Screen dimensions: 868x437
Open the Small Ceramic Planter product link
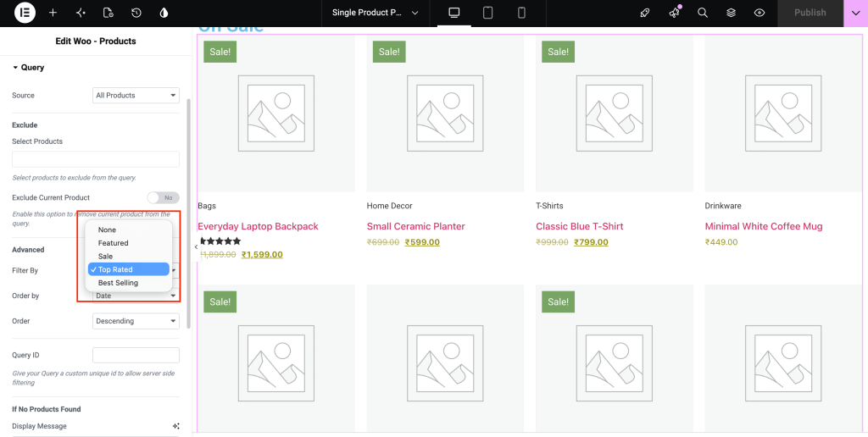[x=415, y=226]
